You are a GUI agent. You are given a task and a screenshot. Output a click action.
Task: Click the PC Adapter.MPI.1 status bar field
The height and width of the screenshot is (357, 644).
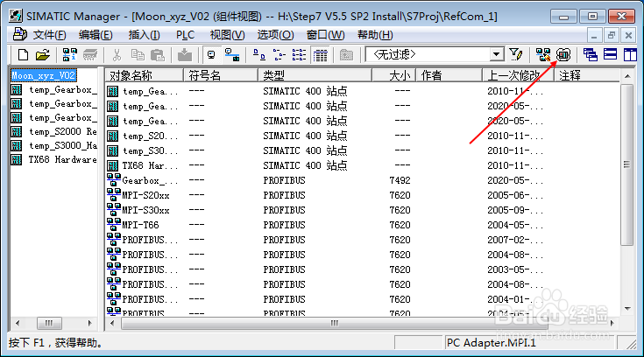tap(530, 343)
